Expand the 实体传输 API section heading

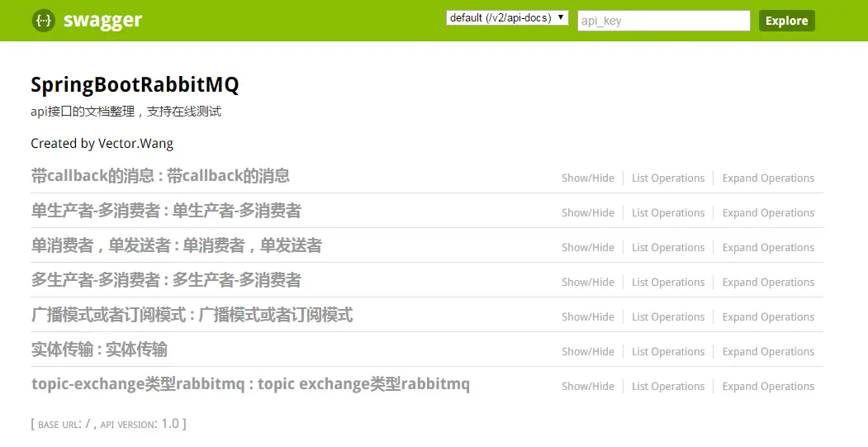pos(99,350)
